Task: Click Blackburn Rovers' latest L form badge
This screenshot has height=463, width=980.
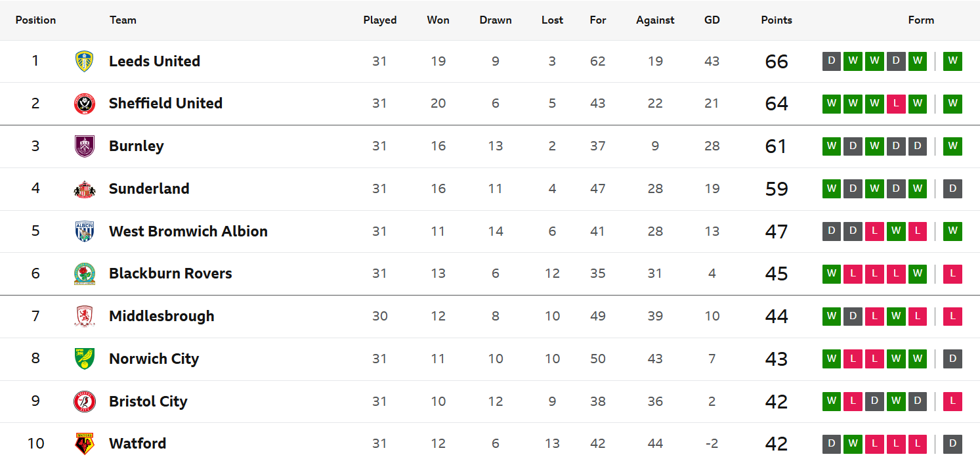Action: pos(953,273)
